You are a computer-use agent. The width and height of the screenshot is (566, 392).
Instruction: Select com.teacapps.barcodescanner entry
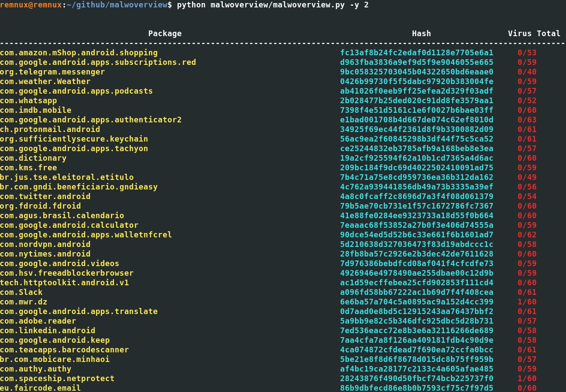(x=65, y=350)
